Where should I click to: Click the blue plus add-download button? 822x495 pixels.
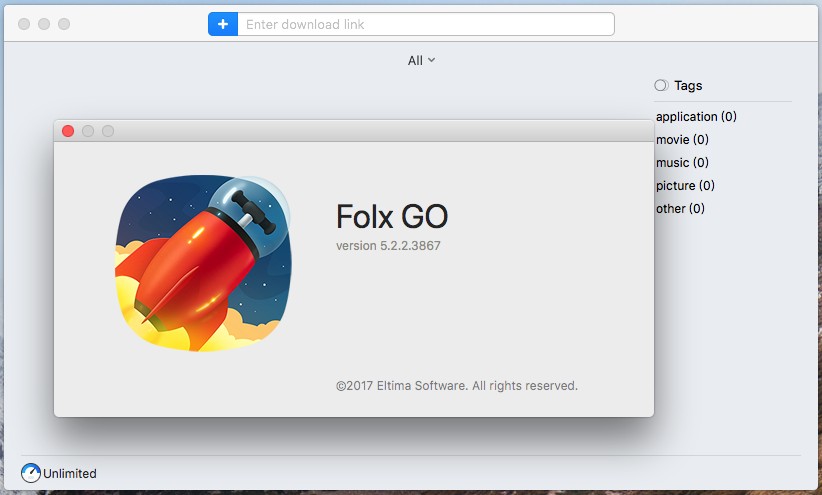(x=223, y=24)
